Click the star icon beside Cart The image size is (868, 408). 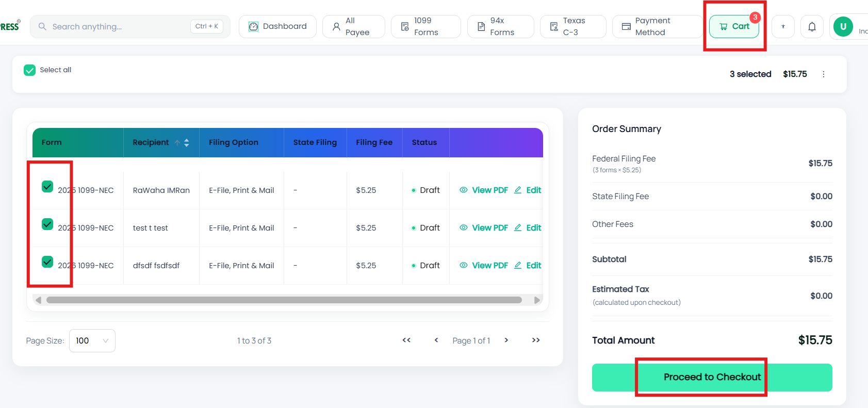click(783, 26)
